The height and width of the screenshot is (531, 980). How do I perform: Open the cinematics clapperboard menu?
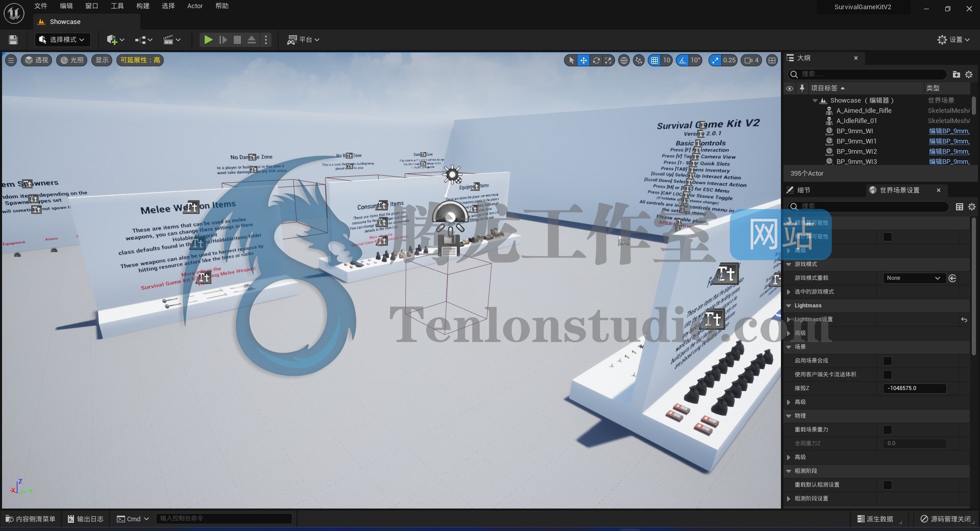coord(171,40)
